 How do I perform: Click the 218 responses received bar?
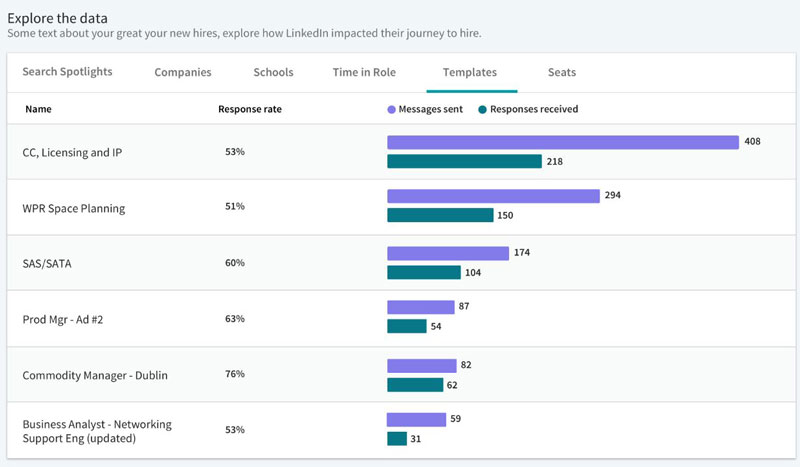point(464,161)
